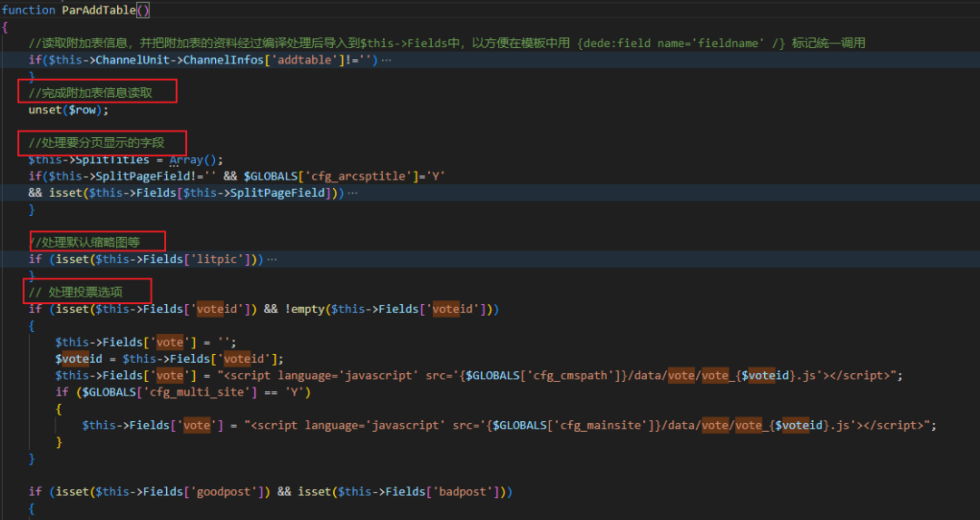Click the 'goodpost' and 'badpost' isset line

tap(270, 492)
